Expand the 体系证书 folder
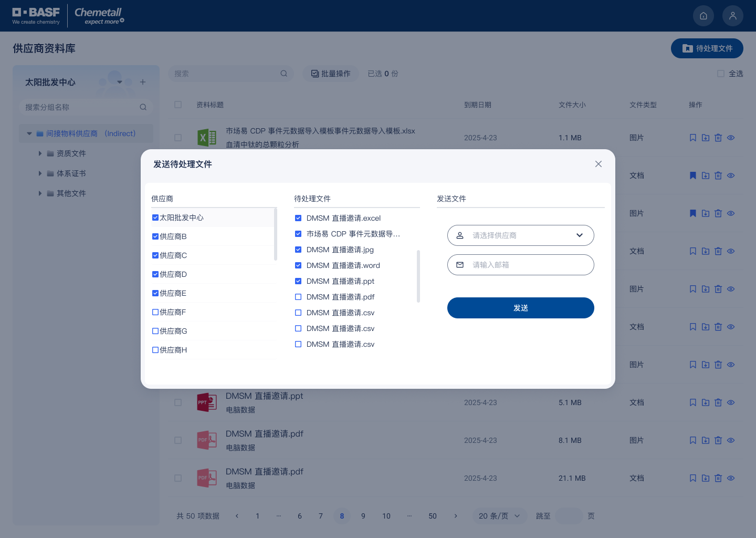 tap(40, 173)
